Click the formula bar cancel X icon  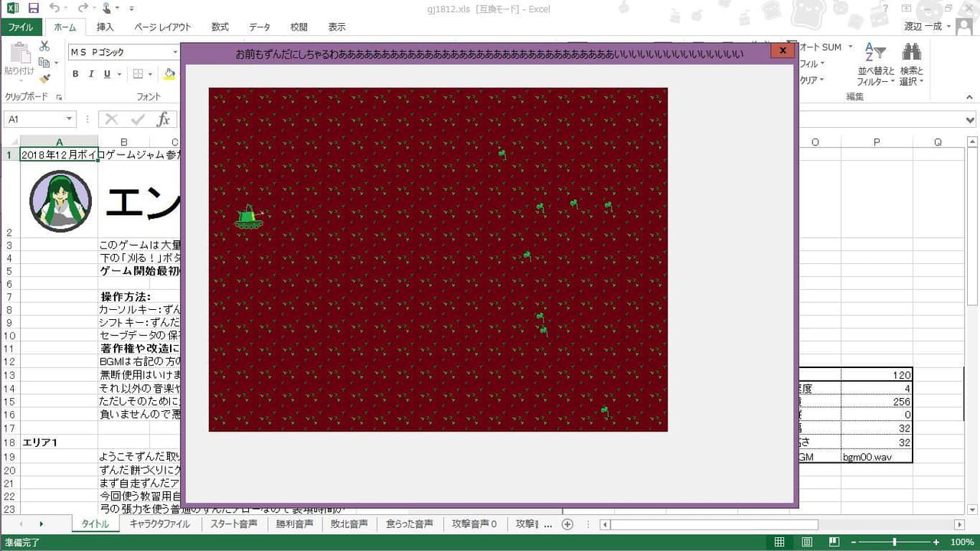(x=112, y=119)
